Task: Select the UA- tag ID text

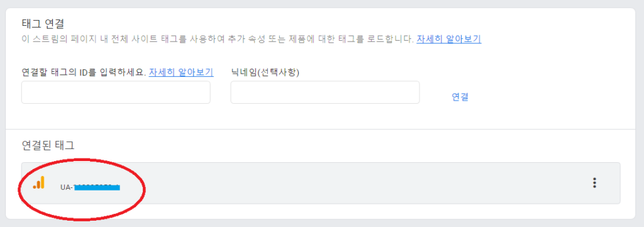Action: [x=90, y=187]
